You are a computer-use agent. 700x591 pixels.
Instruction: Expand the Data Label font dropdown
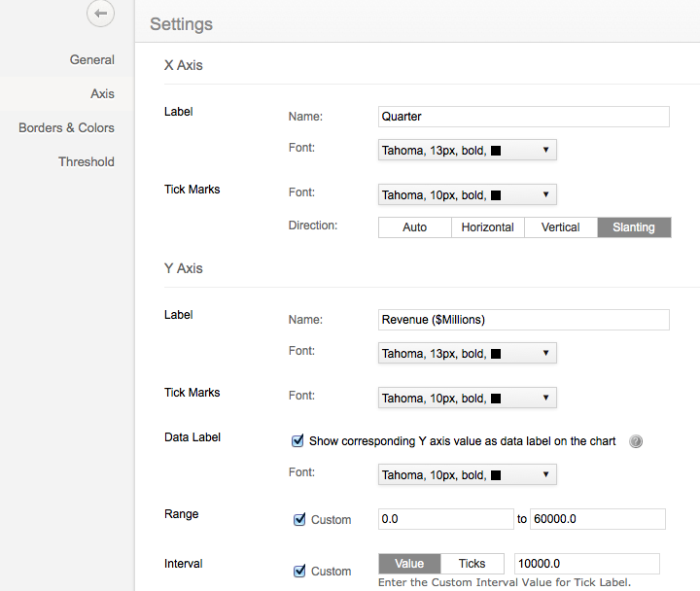[467, 474]
